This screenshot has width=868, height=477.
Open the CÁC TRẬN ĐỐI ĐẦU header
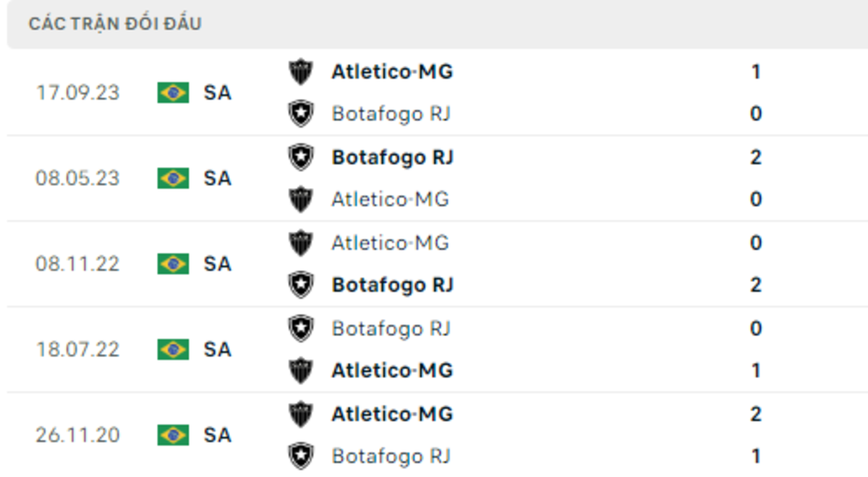116,22
